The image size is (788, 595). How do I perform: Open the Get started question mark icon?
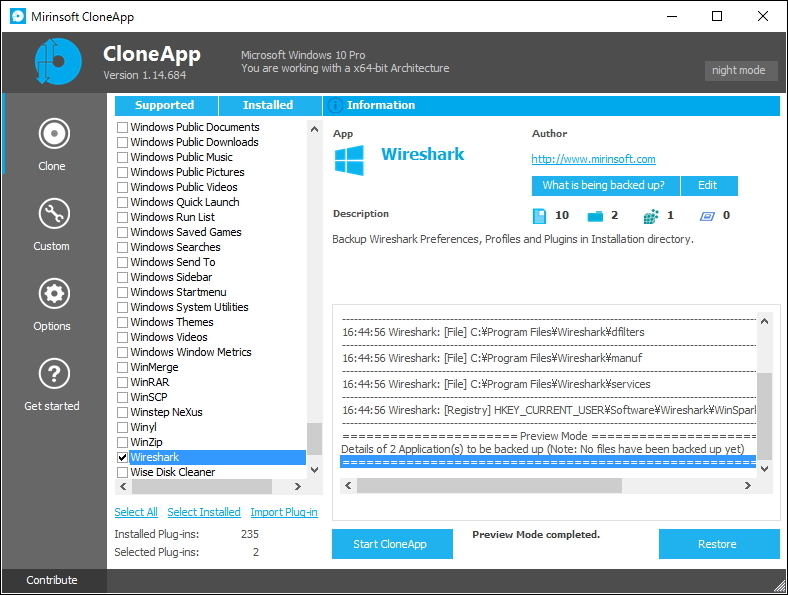click(54, 374)
